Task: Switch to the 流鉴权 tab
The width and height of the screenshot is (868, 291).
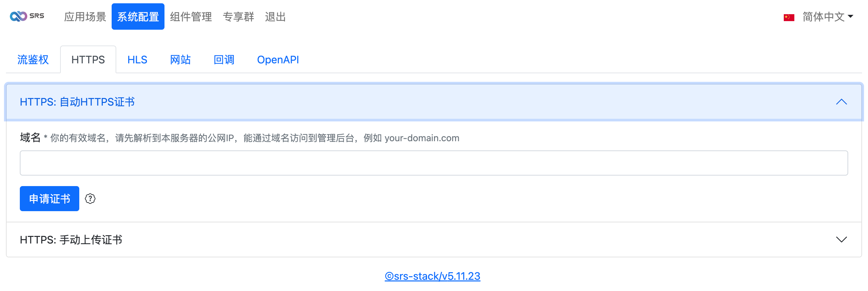Action: [x=33, y=59]
